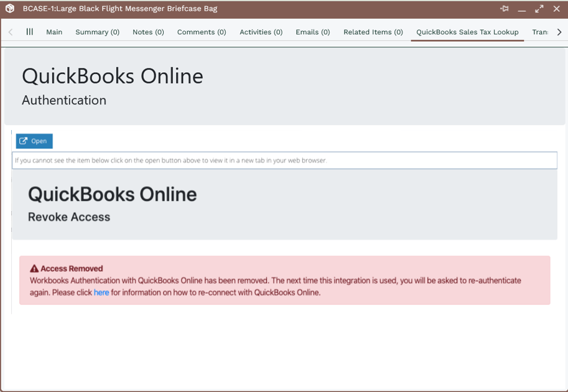The image size is (568, 392).
Task: View the Activities (0) tab
Action: tap(261, 32)
